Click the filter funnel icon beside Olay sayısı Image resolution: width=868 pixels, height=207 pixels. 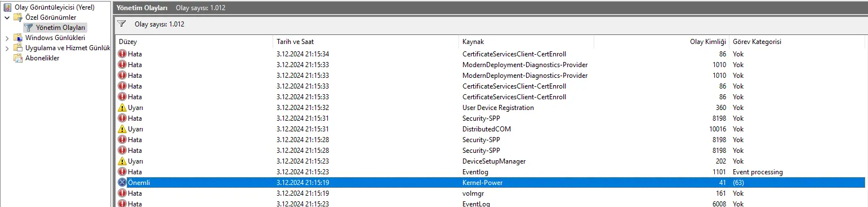(122, 24)
